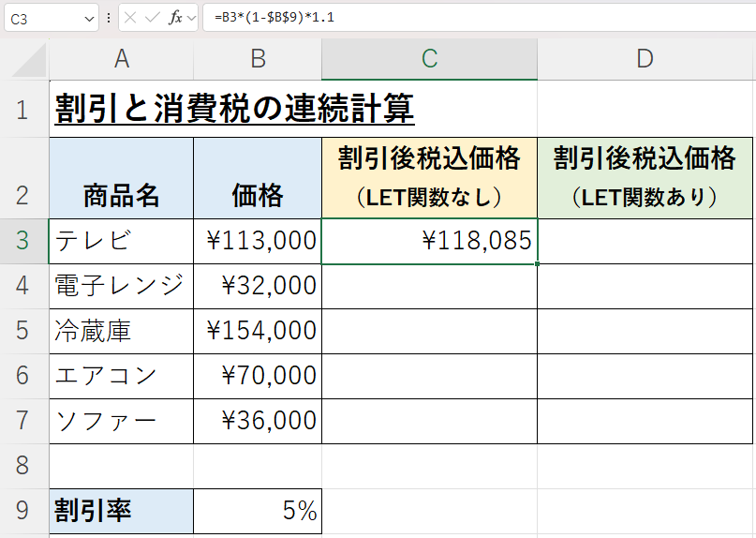Select the ¥70,000 price cell

pyautogui.click(x=258, y=376)
